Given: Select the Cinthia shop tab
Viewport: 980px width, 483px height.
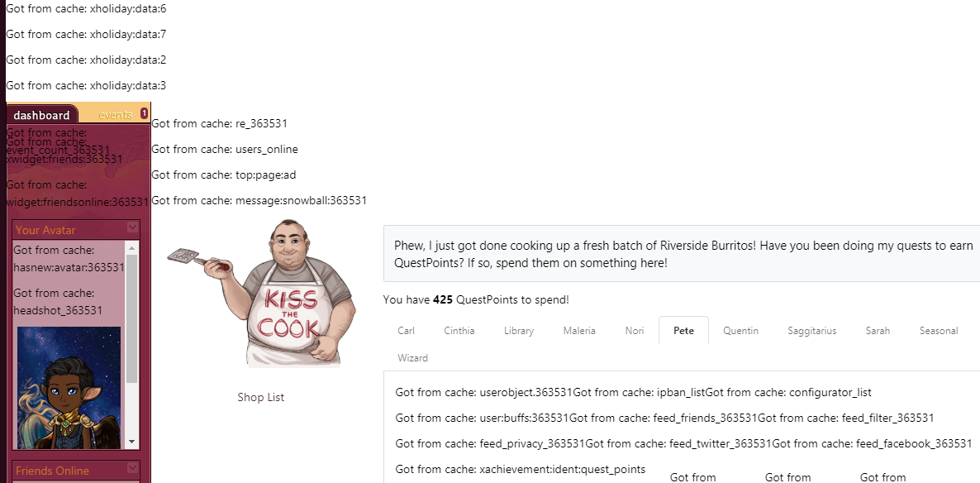Looking at the screenshot, I should click(x=459, y=330).
